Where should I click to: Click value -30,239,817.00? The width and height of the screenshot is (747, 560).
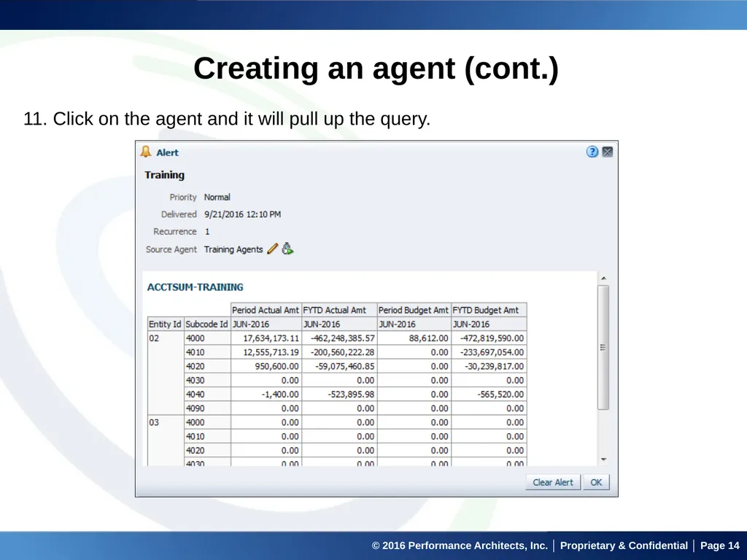(x=495, y=366)
